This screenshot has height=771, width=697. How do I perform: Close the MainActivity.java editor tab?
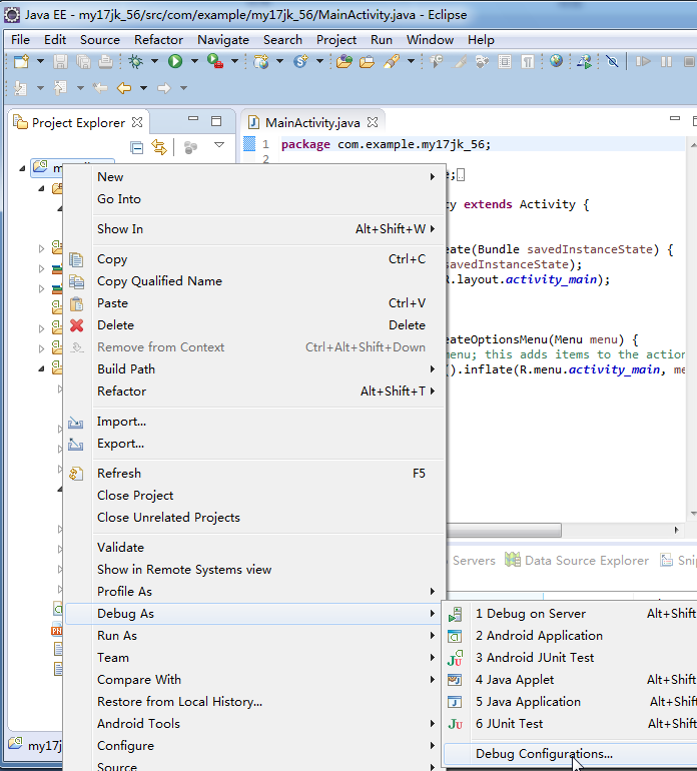click(373, 122)
